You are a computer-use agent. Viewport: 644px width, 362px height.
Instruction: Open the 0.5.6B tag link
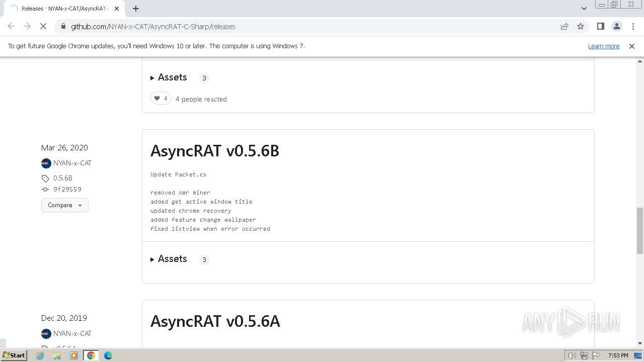[63, 178]
